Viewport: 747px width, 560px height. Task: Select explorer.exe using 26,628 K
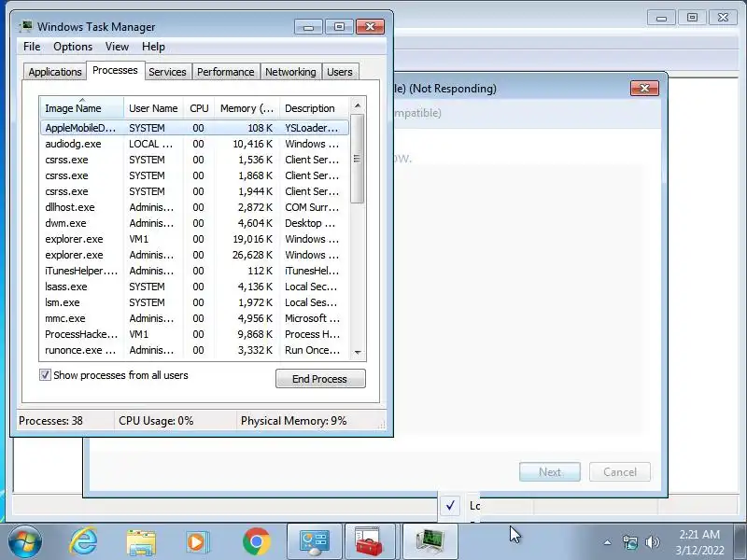pyautogui.click(x=195, y=255)
